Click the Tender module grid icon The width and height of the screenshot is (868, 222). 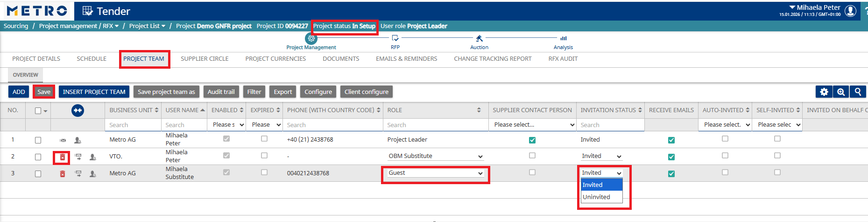[87, 11]
